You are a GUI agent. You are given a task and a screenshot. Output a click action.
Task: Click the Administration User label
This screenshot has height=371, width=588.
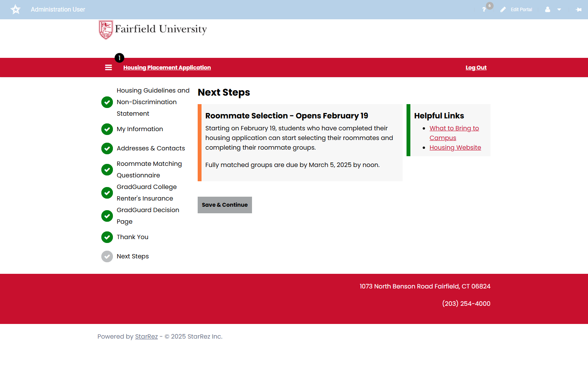(58, 10)
